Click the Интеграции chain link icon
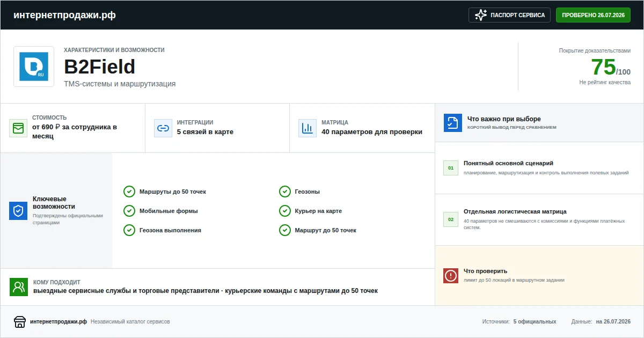Screen dimensions: 644x338 [x=163, y=128]
